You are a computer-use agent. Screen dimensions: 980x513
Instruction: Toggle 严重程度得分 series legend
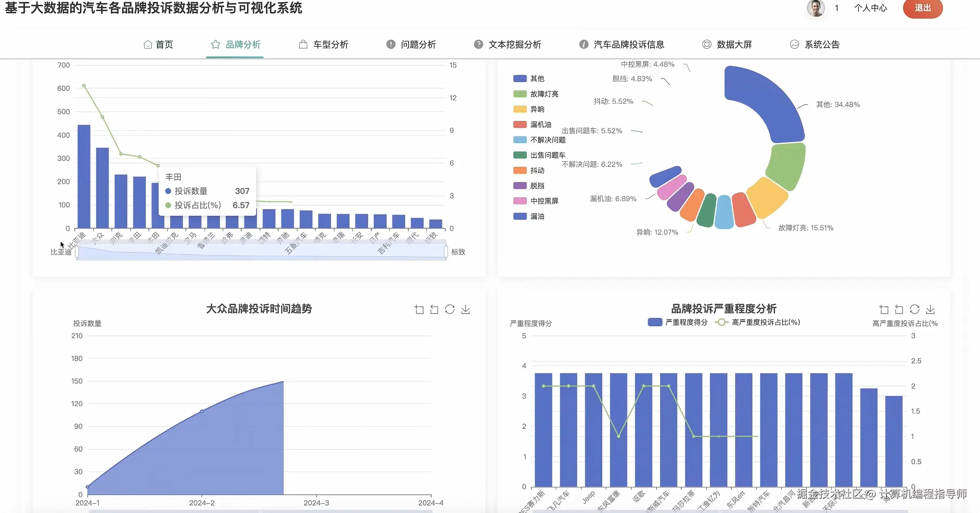click(x=677, y=322)
